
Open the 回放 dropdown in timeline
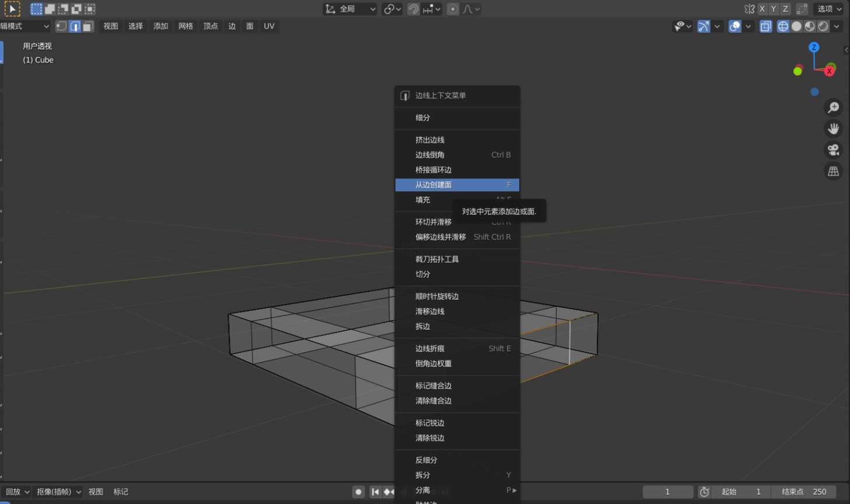point(17,492)
